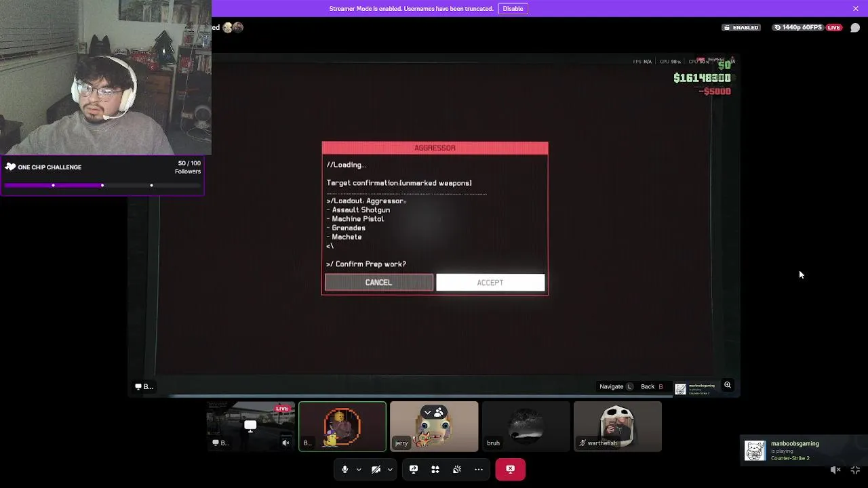Screen dimensions: 868x488
Task: Select bruh's participant tile
Action: coord(526,426)
